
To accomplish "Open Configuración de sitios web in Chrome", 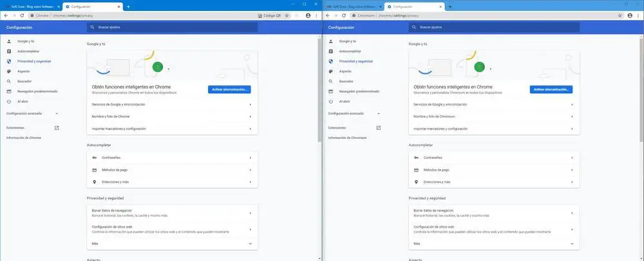I will click(172, 229).
